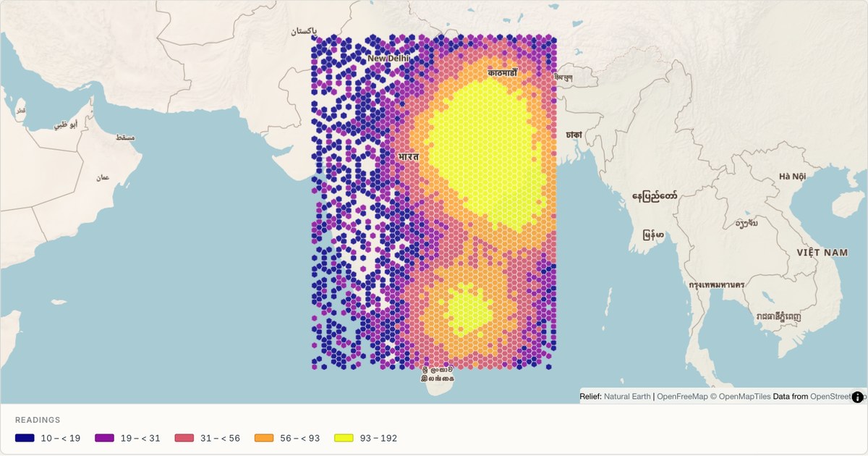Screen dimensions: 868x456
Task: Click the မြန်မာ country label
Action: (653, 235)
